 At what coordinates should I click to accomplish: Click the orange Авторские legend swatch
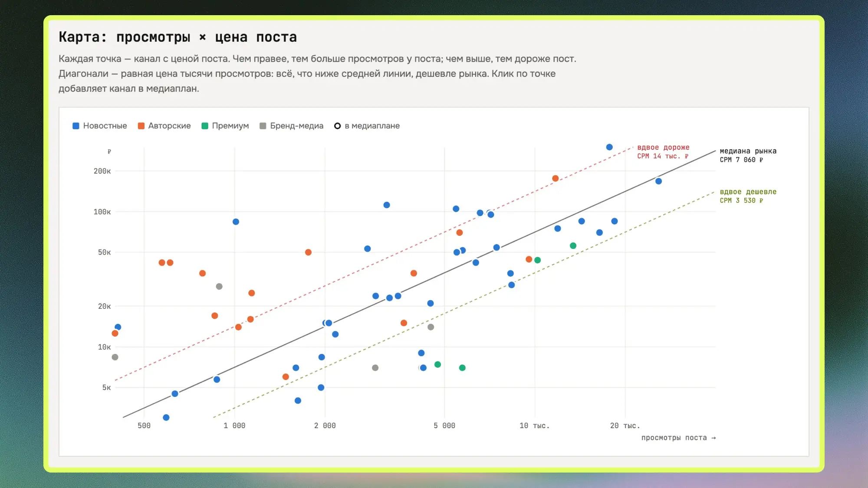(141, 126)
